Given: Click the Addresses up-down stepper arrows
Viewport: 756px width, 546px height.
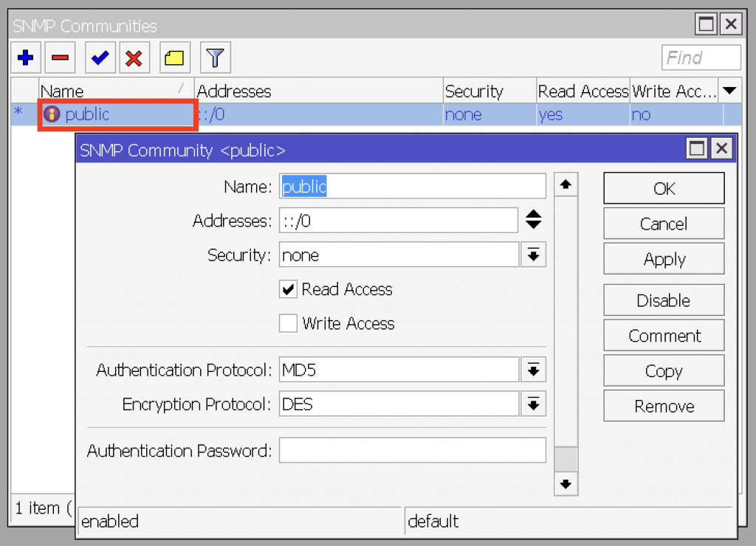Looking at the screenshot, I should (533, 220).
